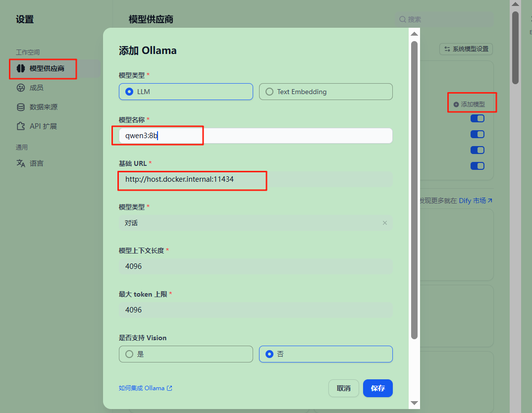Open the API 扩展 sidebar item
This screenshot has height=413, width=532.
tap(37, 126)
